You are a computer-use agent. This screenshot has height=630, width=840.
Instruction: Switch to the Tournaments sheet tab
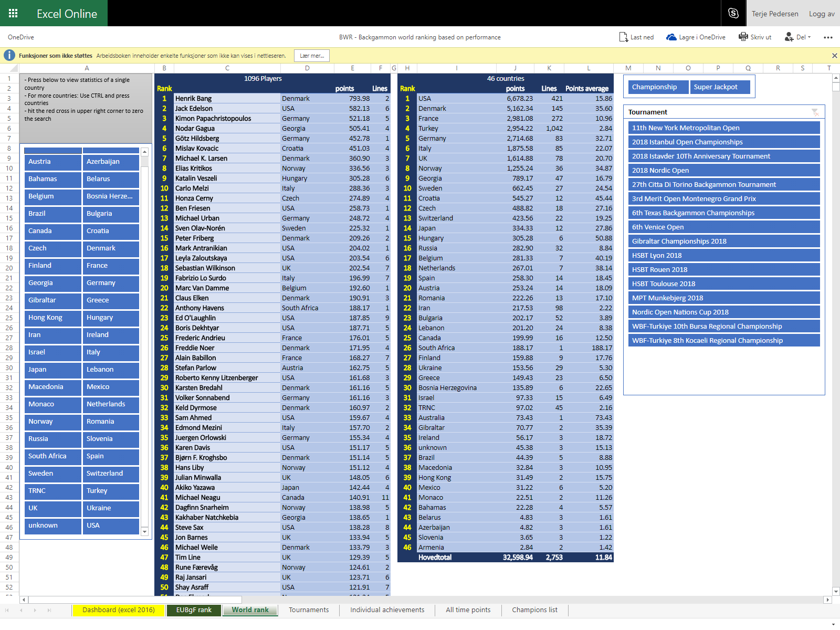pos(309,610)
